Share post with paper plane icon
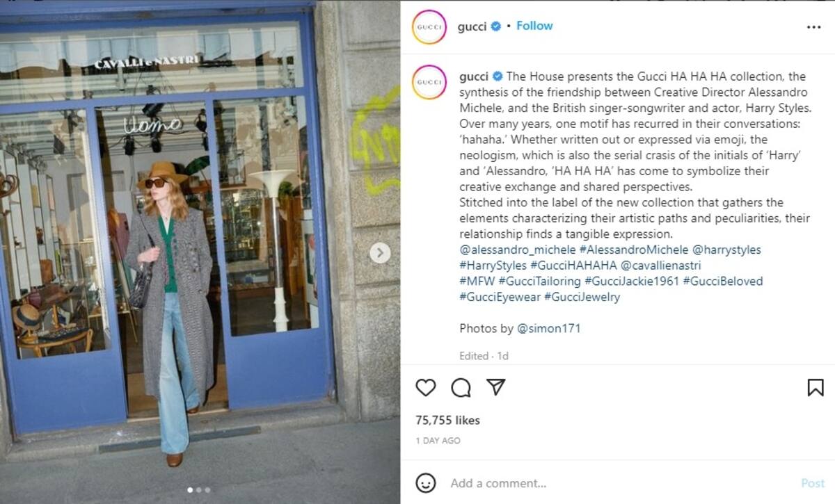This screenshot has height=504, width=835. (495, 387)
